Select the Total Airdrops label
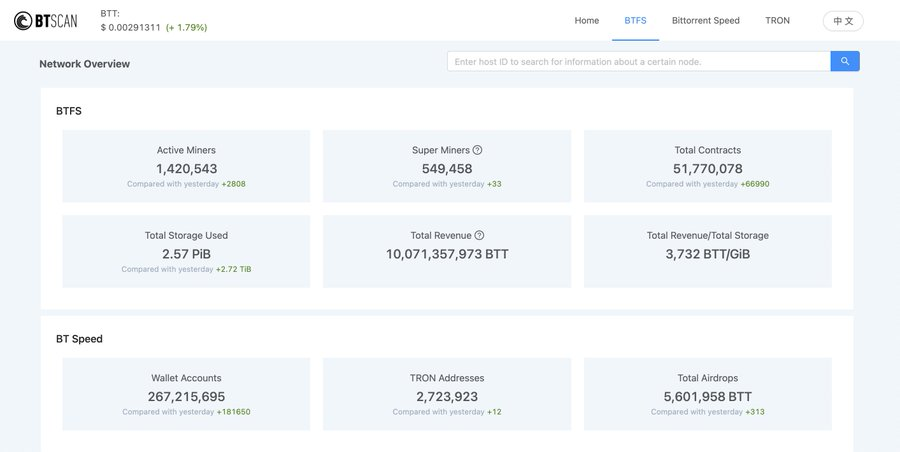The image size is (900, 452). click(x=708, y=378)
